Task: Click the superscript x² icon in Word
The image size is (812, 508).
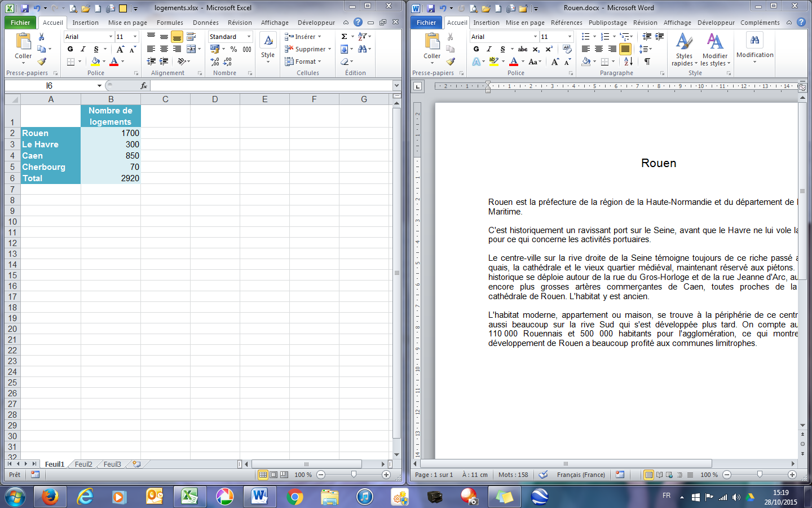Action: pyautogui.click(x=549, y=48)
